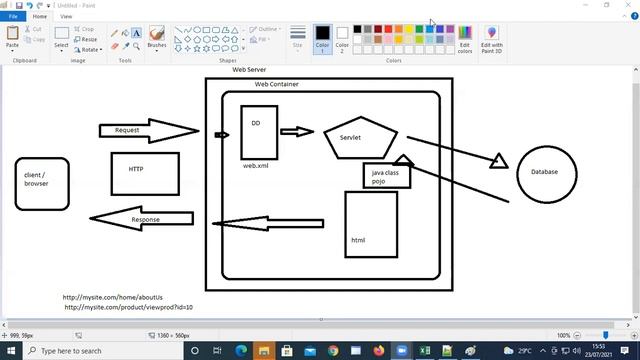The width and height of the screenshot is (640, 360).
Task: Choose the Right arrow shape
Action: coord(216,40)
